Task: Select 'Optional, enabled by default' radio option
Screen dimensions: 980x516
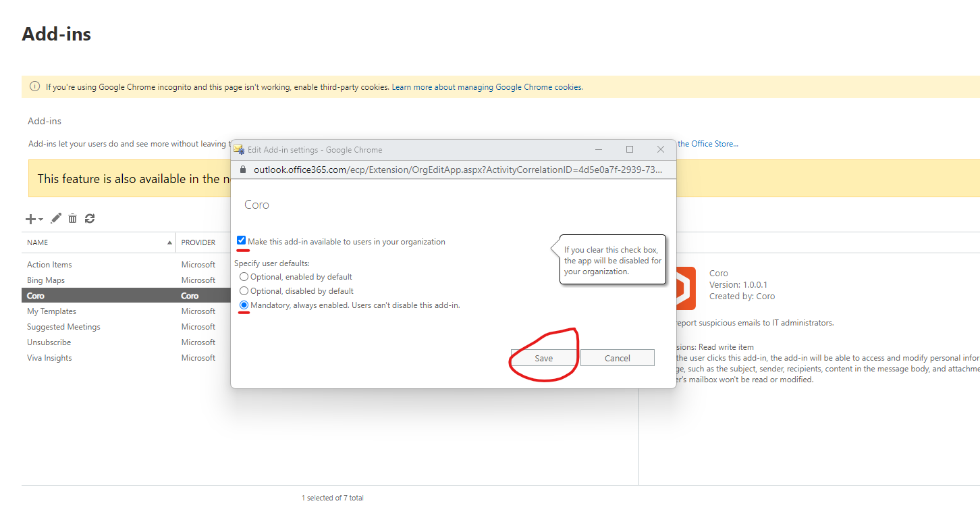Action: point(244,277)
